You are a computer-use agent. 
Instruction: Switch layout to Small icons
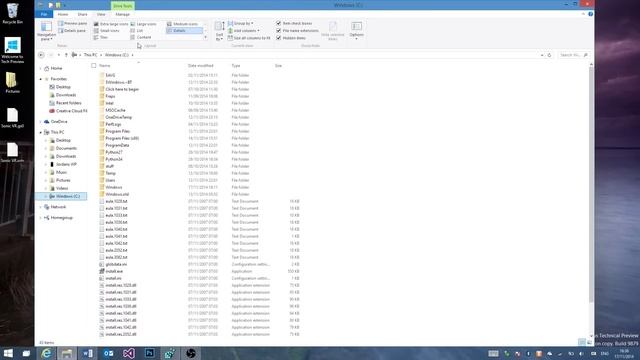[107, 31]
